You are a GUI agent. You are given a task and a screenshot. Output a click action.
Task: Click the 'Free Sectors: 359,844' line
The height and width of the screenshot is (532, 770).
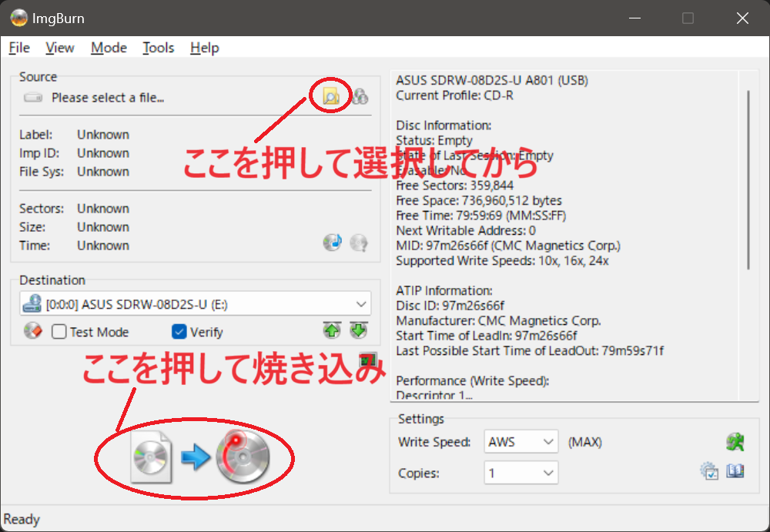coord(455,186)
